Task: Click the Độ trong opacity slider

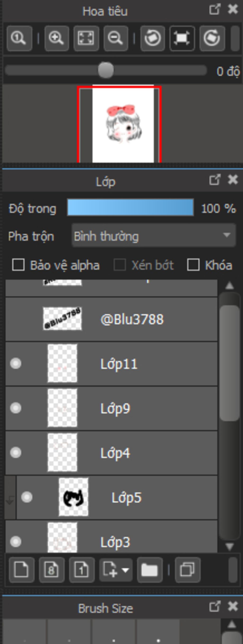Action: [x=130, y=207]
